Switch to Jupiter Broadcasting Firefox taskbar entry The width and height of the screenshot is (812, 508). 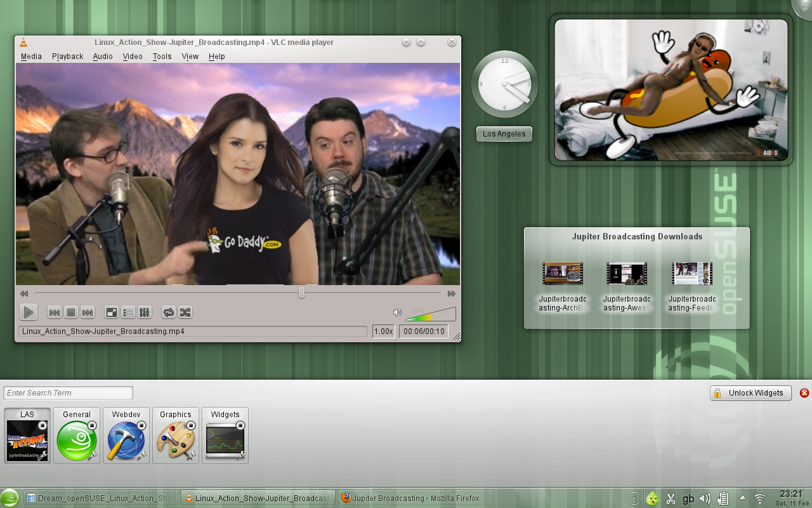tap(416, 498)
